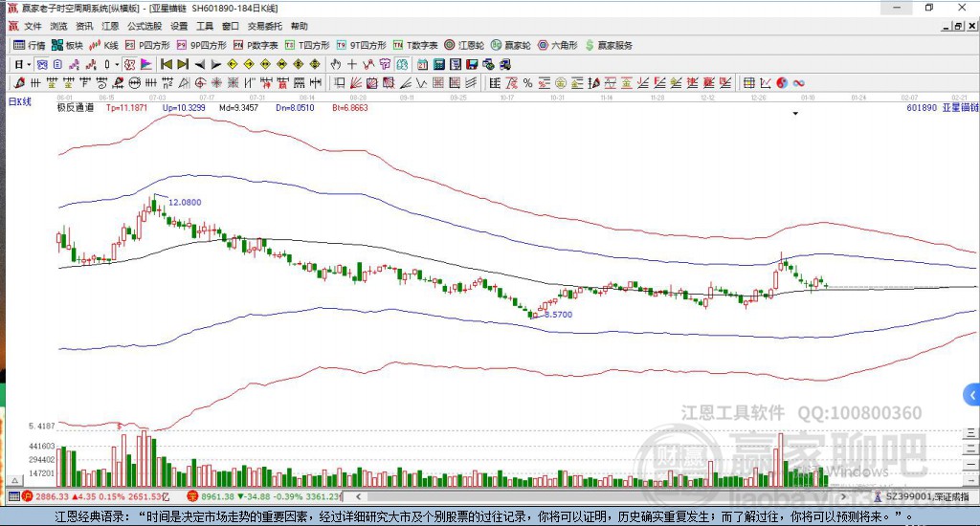Click the floppy disk save icon

(x=472, y=64)
